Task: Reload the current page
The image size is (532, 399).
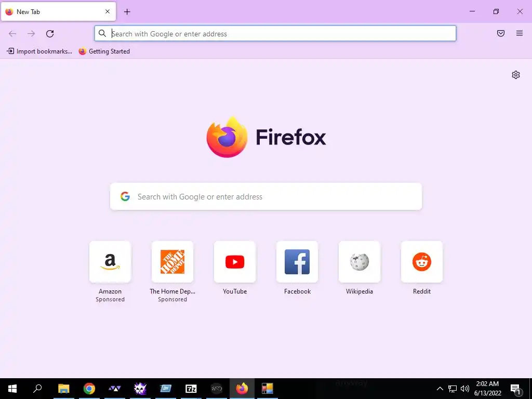Action: [50, 34]
